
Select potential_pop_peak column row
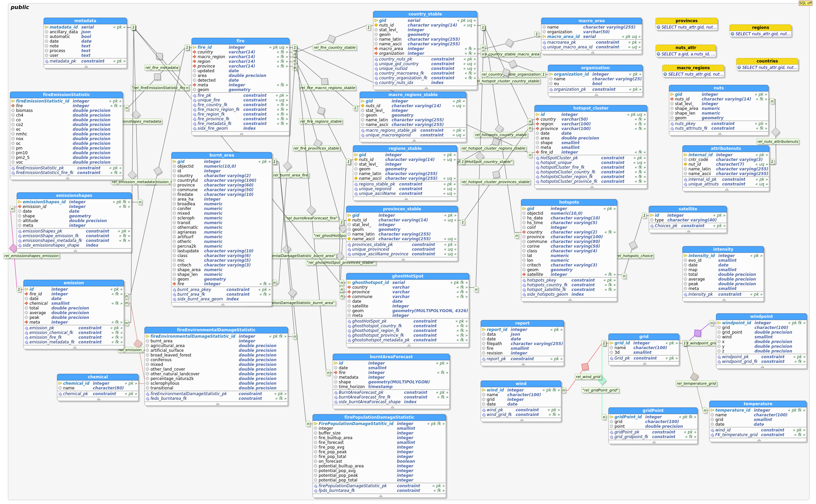379,475
